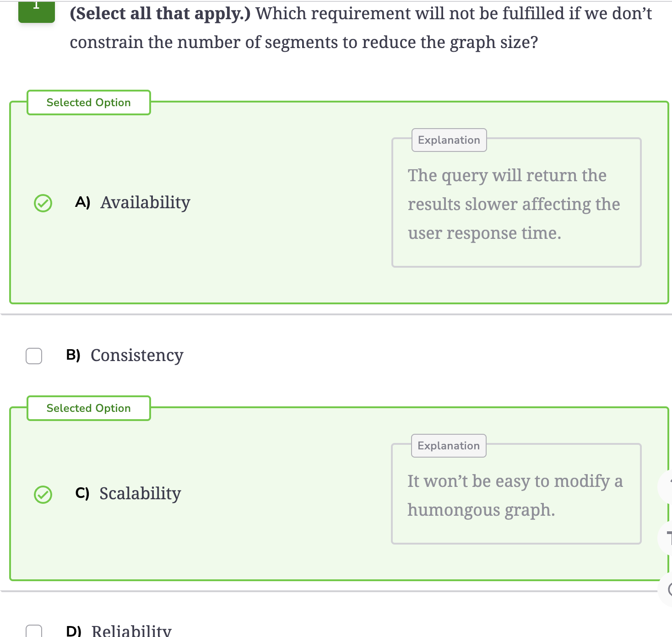Check the Consistency option checkbox
This screenshot has width=672, height=637.
[34, 356]
